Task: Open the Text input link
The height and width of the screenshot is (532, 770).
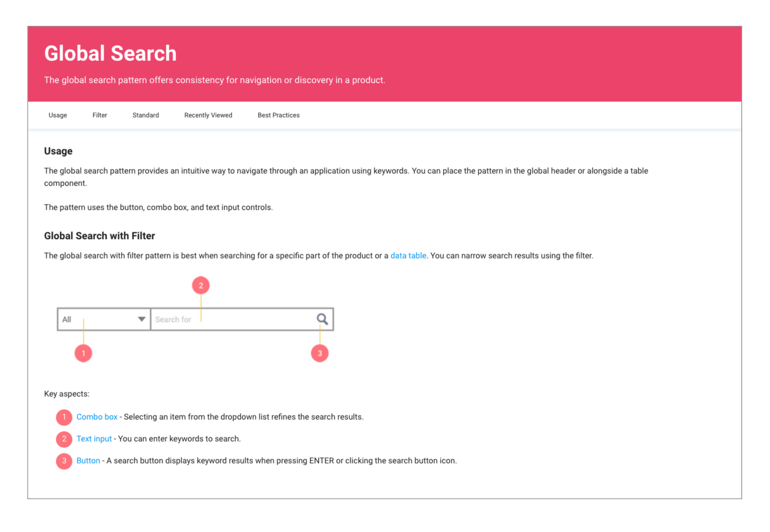Action: pos(94,439)
